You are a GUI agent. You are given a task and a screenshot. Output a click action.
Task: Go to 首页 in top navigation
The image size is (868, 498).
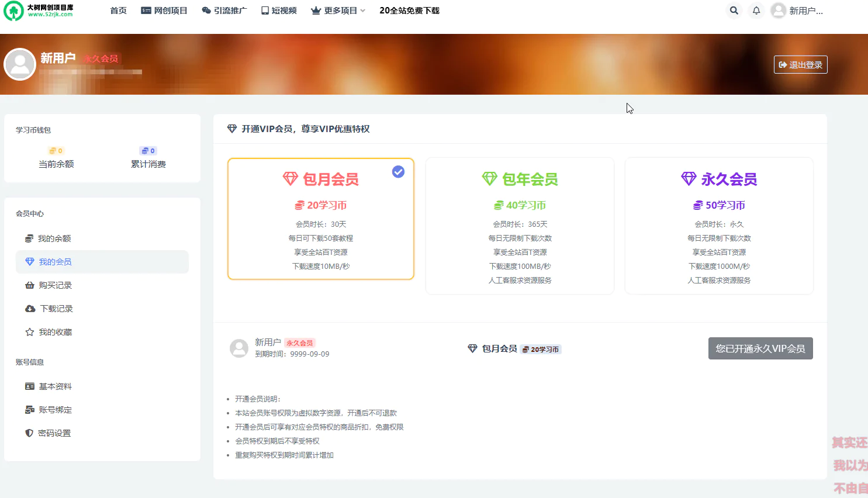click(119, 11)
